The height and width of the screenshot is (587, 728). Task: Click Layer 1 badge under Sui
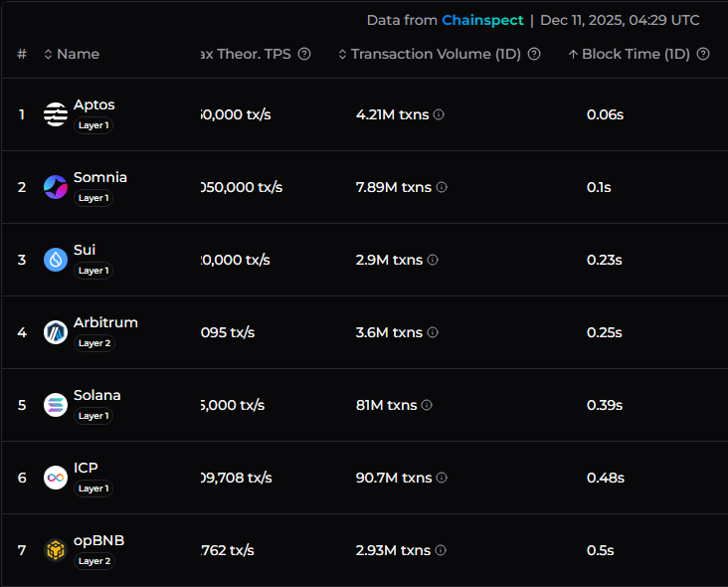93,271
